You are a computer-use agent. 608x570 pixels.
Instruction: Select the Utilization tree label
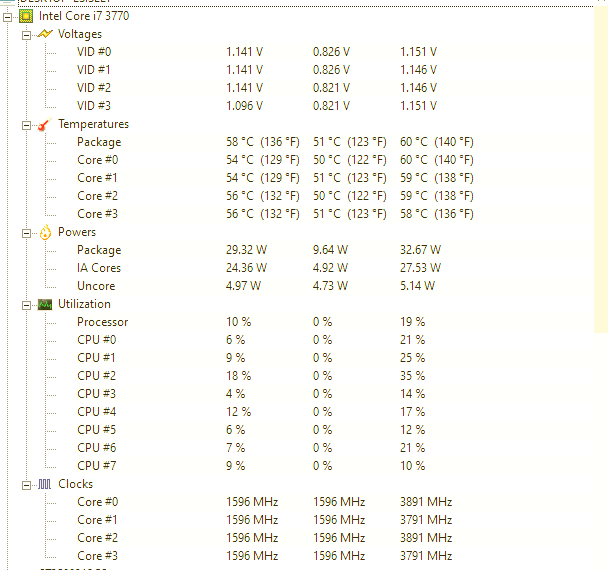coord(84,304)
